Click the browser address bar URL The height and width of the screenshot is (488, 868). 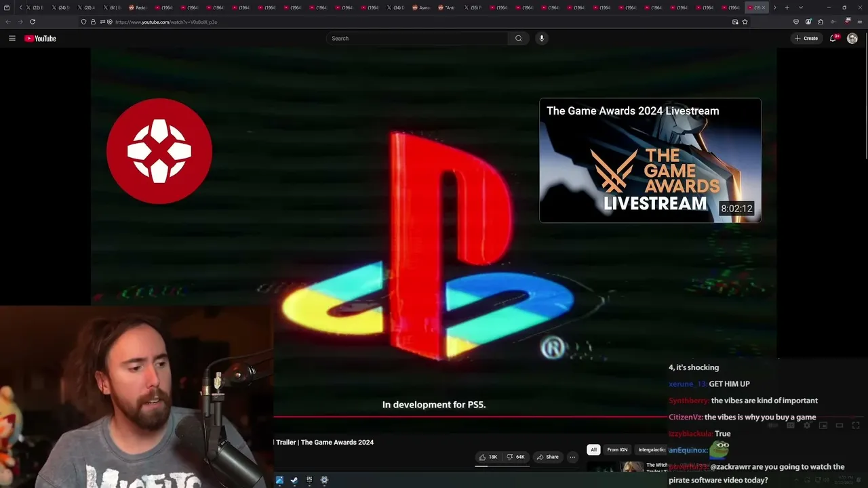tap(166, 22)
